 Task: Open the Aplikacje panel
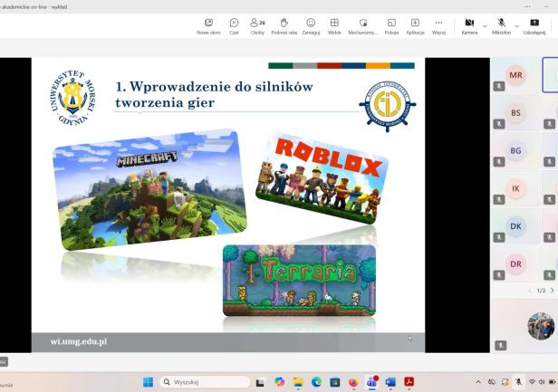coord(415,25)
